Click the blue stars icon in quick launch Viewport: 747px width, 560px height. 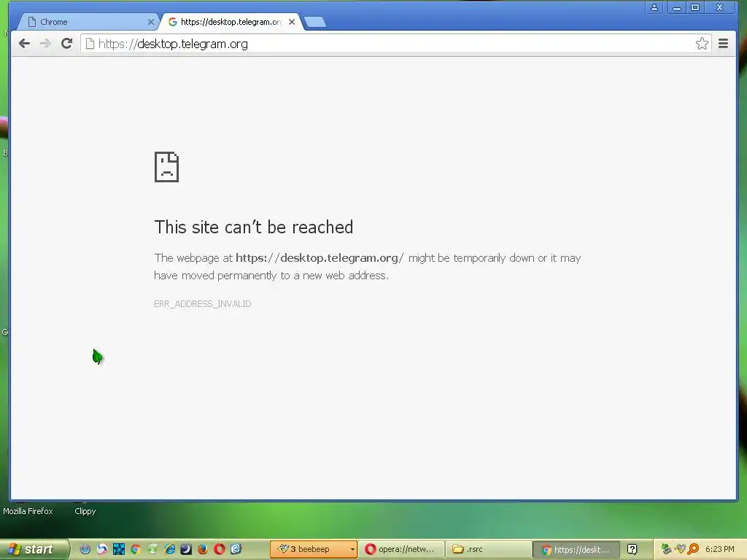coord(119,549)
